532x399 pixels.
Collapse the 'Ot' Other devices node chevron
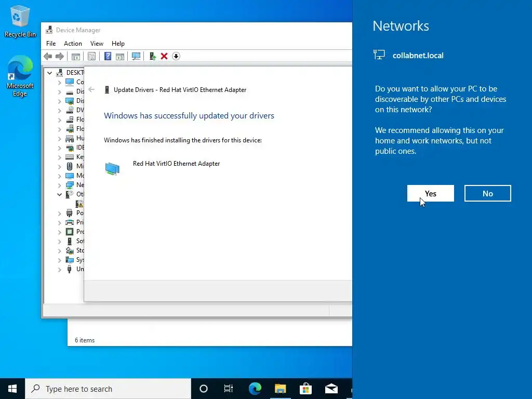click(60, 194)
